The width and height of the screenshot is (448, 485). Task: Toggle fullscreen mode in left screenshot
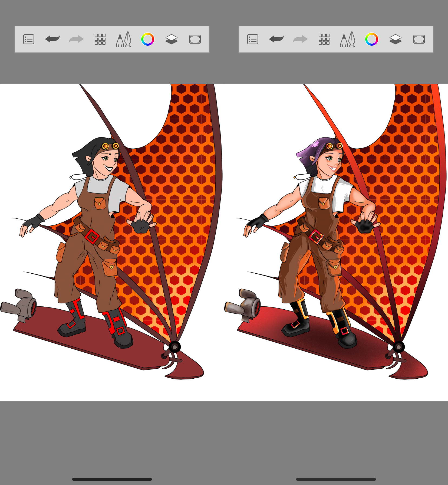point(195,39)
